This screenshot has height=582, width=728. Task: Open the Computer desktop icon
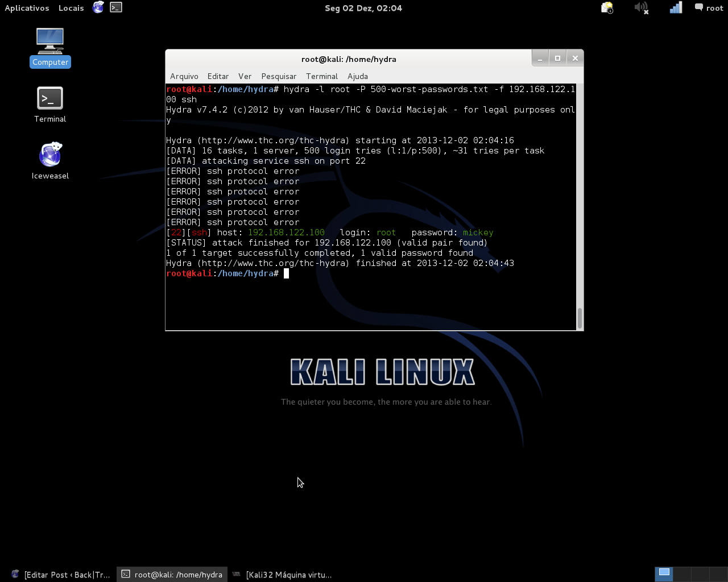(50, 48)
